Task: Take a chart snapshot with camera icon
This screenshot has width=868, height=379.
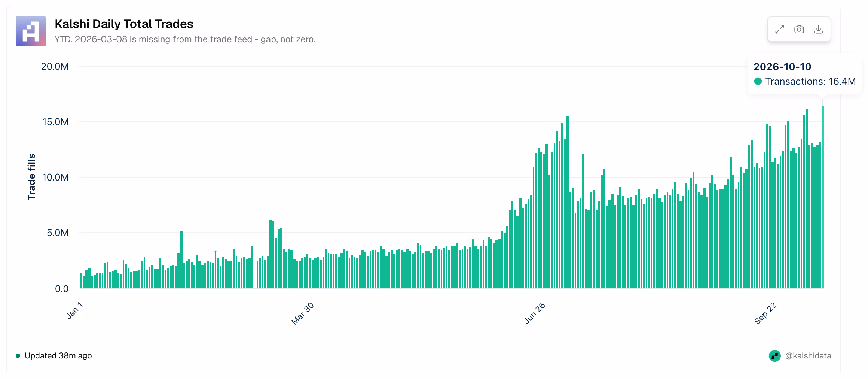Action: pos(799,29)
